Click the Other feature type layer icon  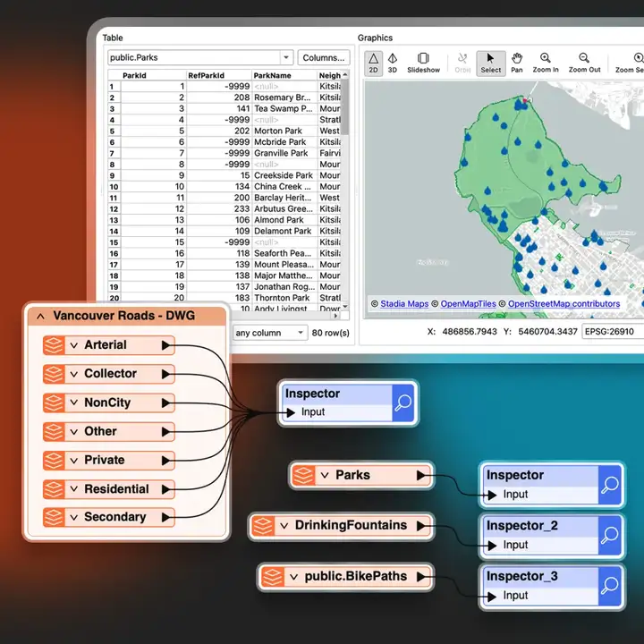[x=54, y=432]
